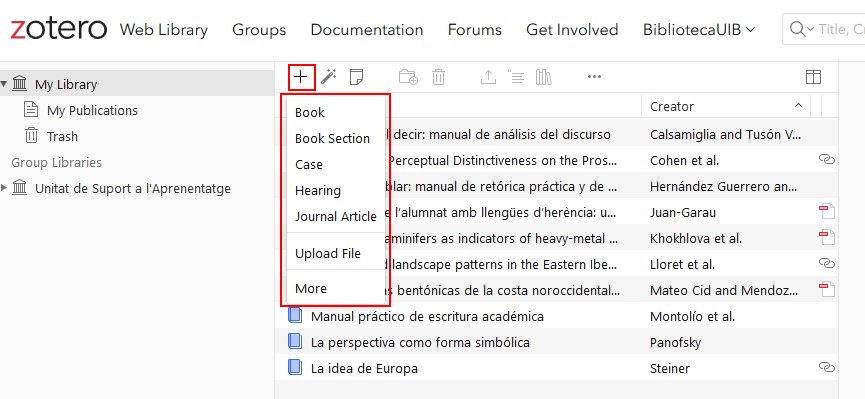This screenshot has width=865, height=399.
Task: Click the New Note icon
Action: coord(357,77)
